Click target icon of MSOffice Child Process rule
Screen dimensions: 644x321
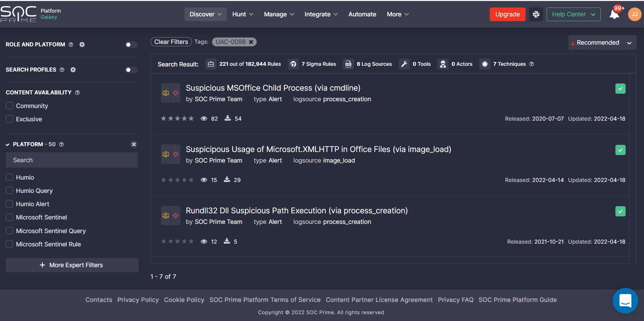pos(176,93)
